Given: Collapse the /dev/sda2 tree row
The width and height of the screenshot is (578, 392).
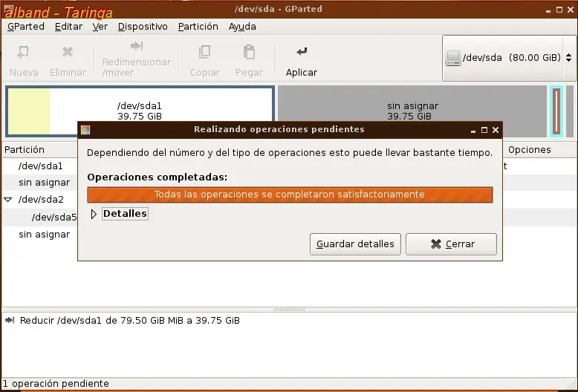Looking at the screenshot, I should 7,199.
